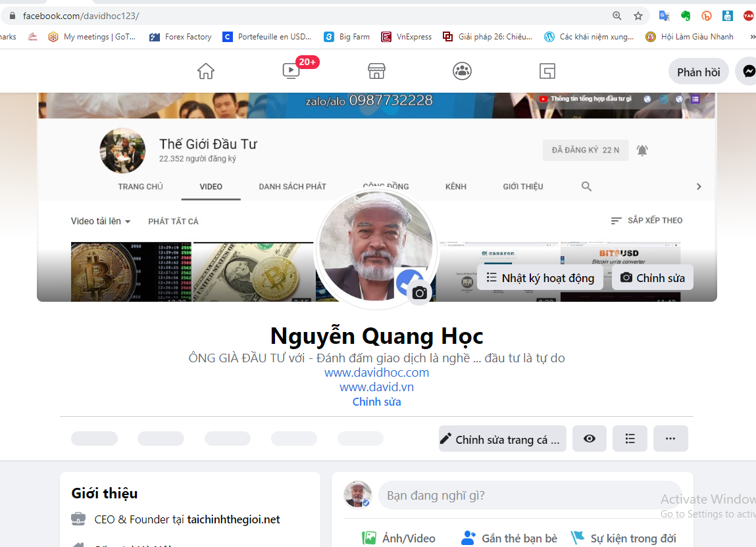Open Nhật ký hoạt động button
This screenshot has height=547, width=756.
(x=540, y=277)
